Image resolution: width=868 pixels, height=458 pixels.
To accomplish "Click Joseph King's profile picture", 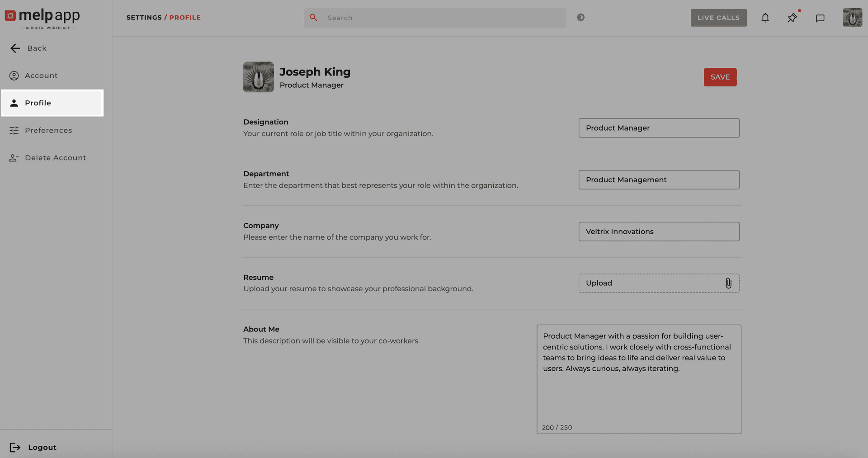I will point(258,77).
